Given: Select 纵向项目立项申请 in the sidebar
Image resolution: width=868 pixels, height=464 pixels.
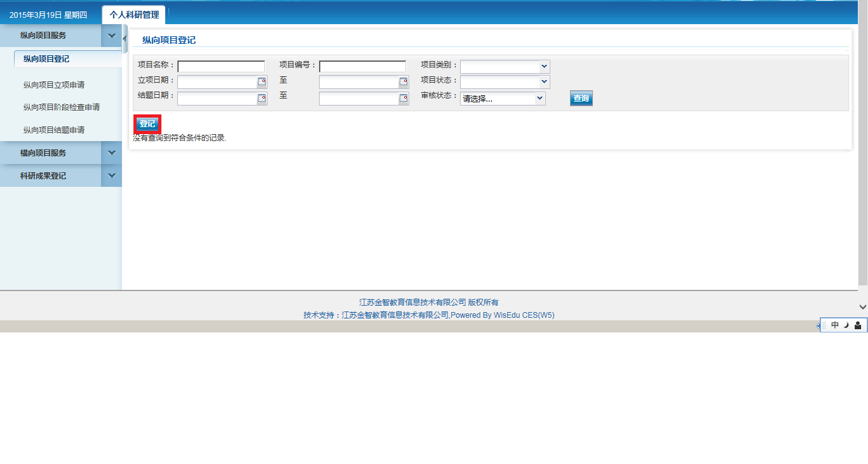Looking at the screenshot, I should pyautogui.click(x=54, y=85).
